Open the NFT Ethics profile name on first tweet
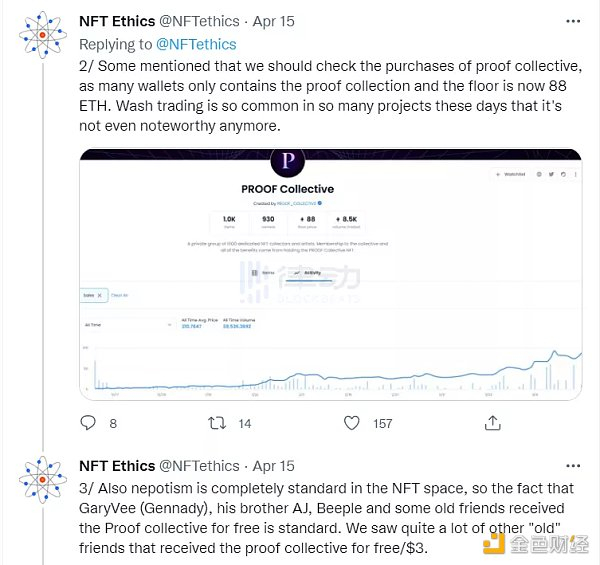Viewport: 600px width, 565px height. coord(118,20)
